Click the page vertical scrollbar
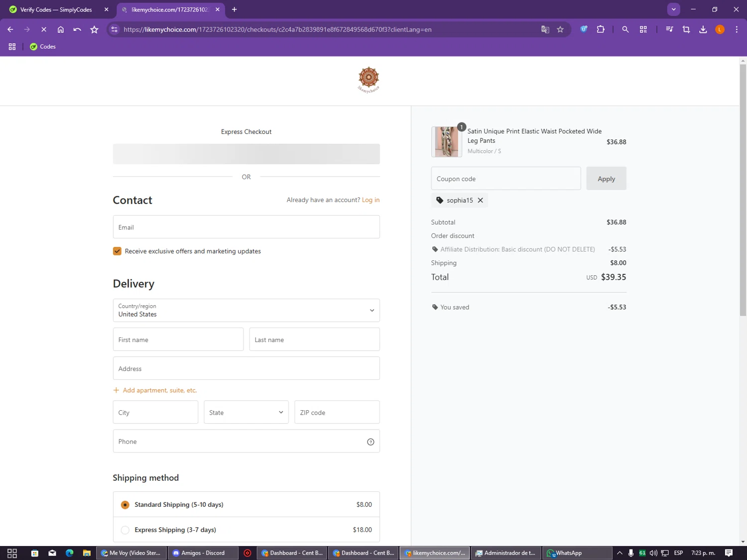The image size is (747, 560). pyautogui.click(x=743, y=189)
